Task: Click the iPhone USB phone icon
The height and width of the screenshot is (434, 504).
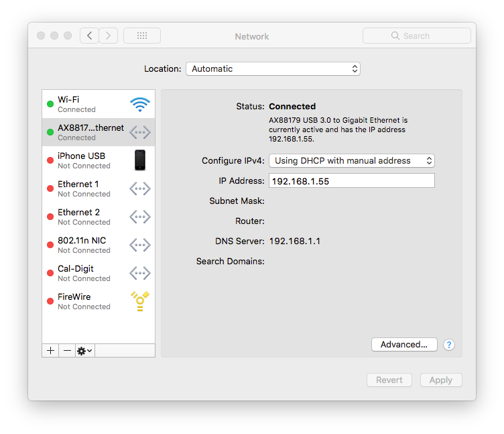Action: click(x=140, y=160)
